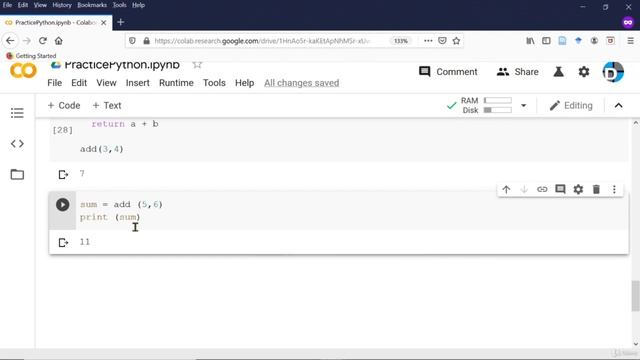Screen dimensions: 640x360
Task: Move cell up with the arrow icon
Action: [506, 189]
